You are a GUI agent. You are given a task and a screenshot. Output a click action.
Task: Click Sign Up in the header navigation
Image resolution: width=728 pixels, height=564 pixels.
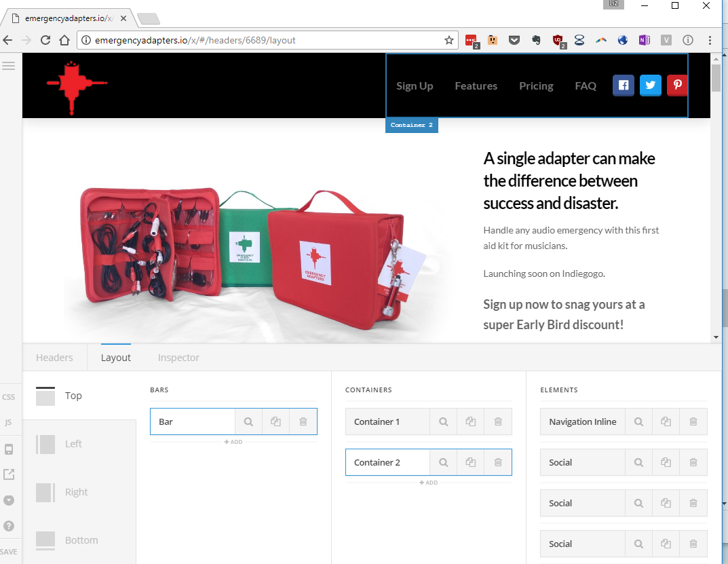[415, 86]
